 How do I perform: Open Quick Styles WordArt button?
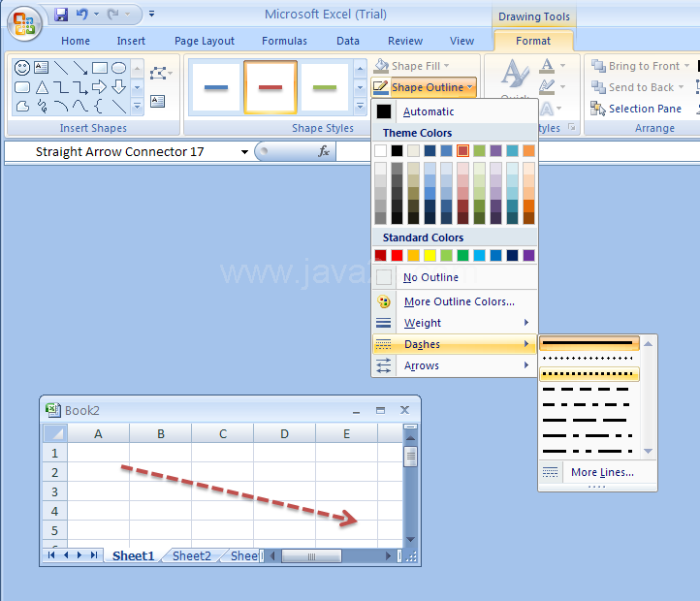(515, 79)
